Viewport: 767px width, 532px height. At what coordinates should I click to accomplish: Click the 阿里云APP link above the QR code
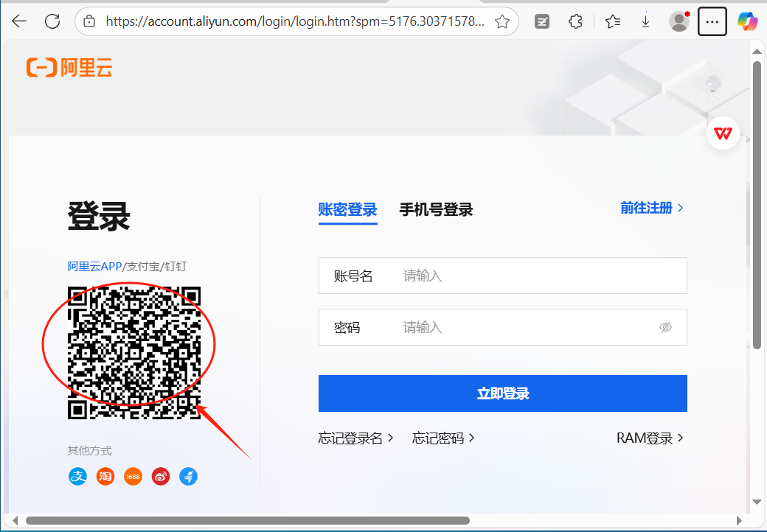point(94,267)
